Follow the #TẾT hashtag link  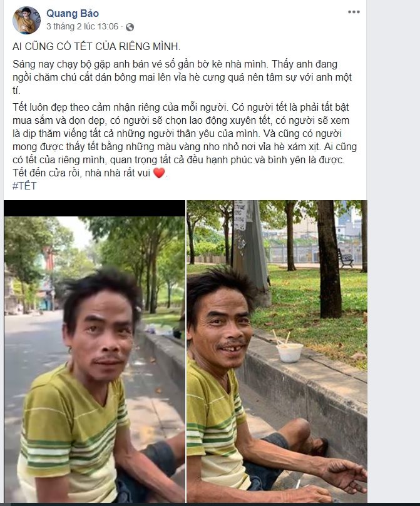click(24, 186)
